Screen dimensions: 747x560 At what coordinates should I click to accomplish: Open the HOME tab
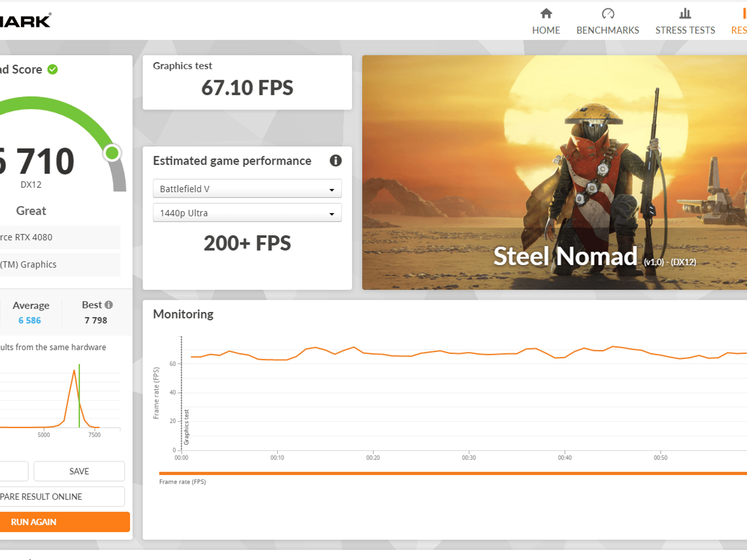click(x=546, y=22)
